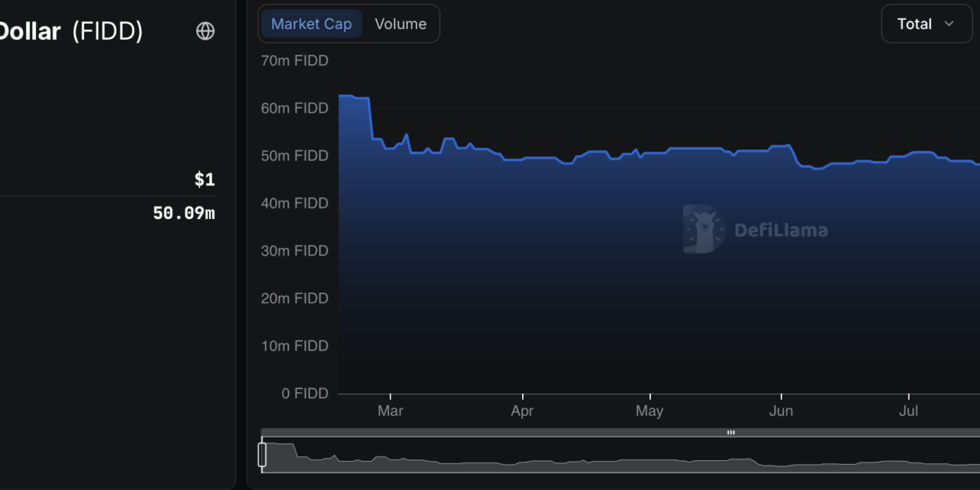Click the Apr label on x-axis
980x490 pixels.
point(522,411)
